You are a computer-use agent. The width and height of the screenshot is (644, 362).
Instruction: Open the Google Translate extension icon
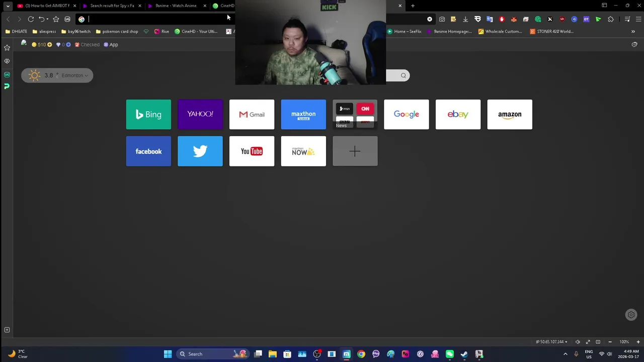click(x=490, y=19)
